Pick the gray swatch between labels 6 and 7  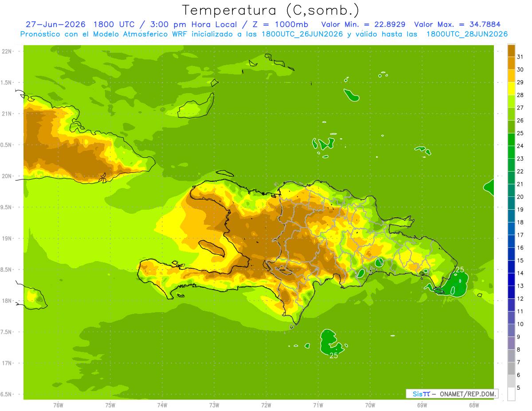tap(511, 368)
